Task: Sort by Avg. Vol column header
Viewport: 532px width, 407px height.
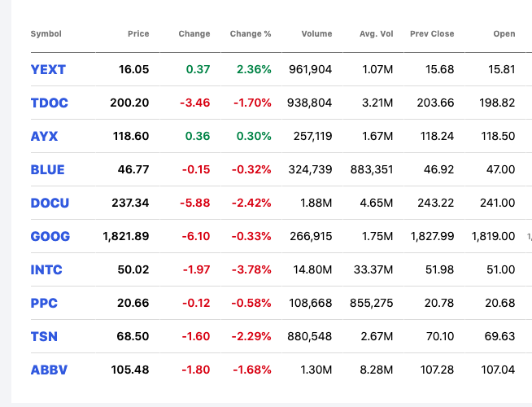Action: 377,34
